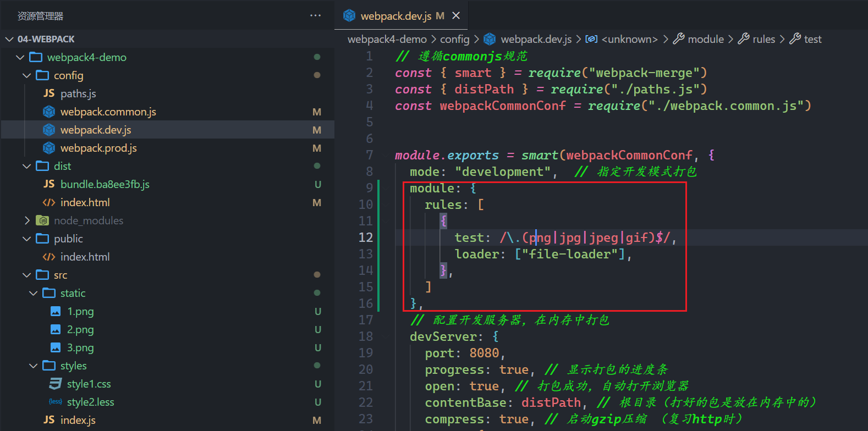868x431 pixels.
Task: Close the webpack.dev.js editor tab
Action: 456,16
